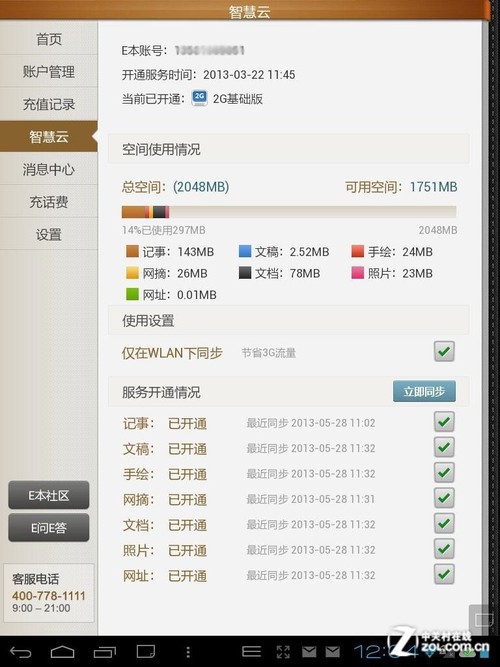
Task: Click the 2G基础版 plan text
Action: click(238, 99)
